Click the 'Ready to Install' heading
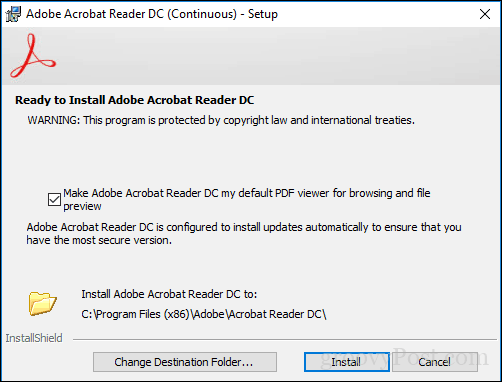Image resolution: width=502 pixels, height=382 pixels. point(135,100)
